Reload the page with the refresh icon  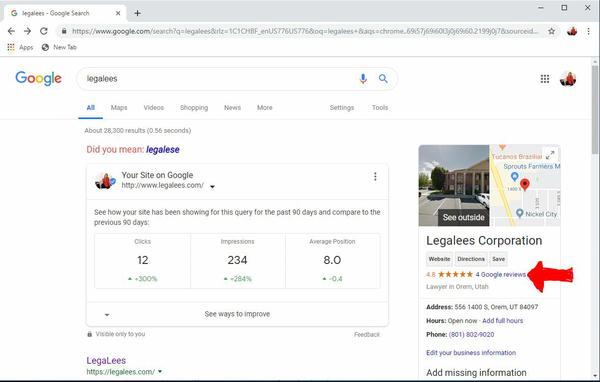pos(44,31)
